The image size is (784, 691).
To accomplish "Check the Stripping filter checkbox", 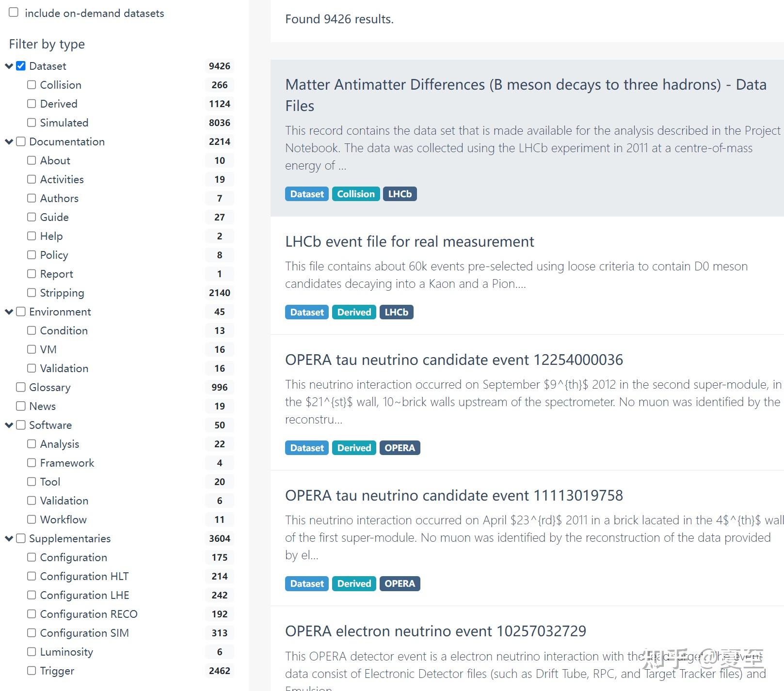I will (x=32, y=293).
